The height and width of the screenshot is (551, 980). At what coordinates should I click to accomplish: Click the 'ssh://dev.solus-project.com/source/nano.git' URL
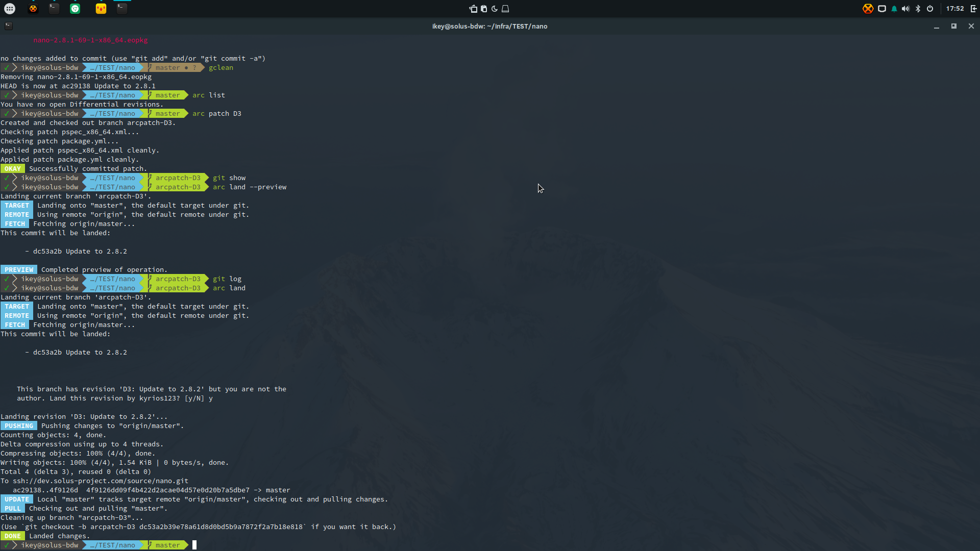tap(101, 481)
